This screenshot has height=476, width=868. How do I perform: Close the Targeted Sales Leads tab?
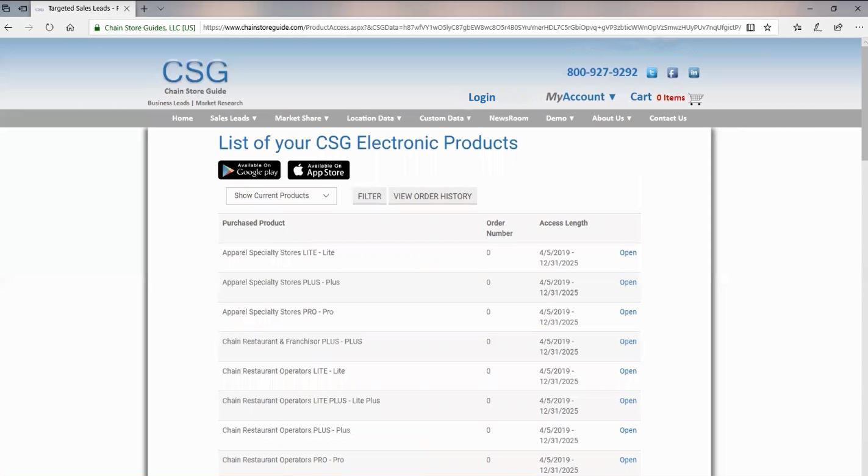(127, 9)
